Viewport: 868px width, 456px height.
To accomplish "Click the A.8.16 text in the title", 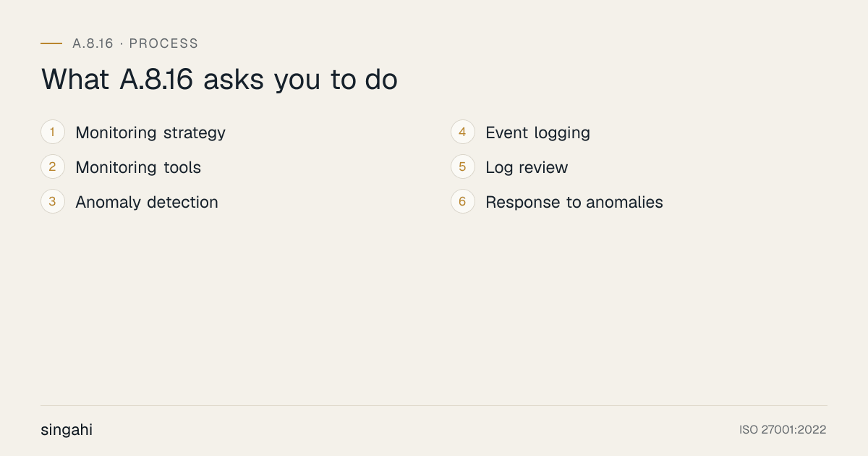I will 156,80.
